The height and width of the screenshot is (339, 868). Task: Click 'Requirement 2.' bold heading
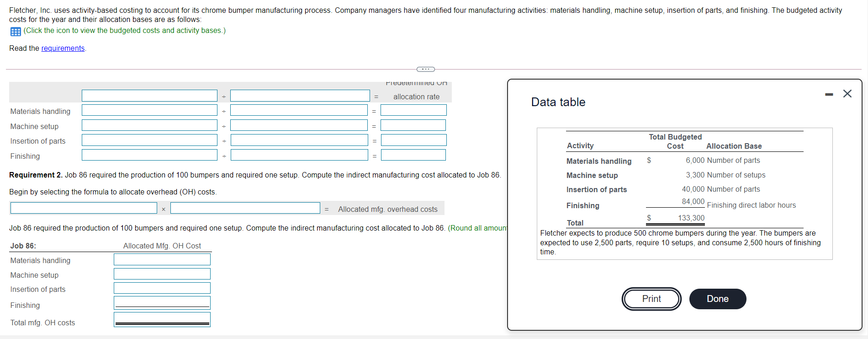pyautogui.click(x=36, y=175)
